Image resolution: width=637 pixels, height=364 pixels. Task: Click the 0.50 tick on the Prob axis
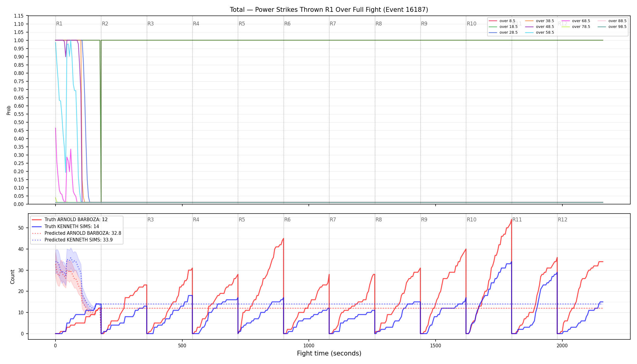19,122
